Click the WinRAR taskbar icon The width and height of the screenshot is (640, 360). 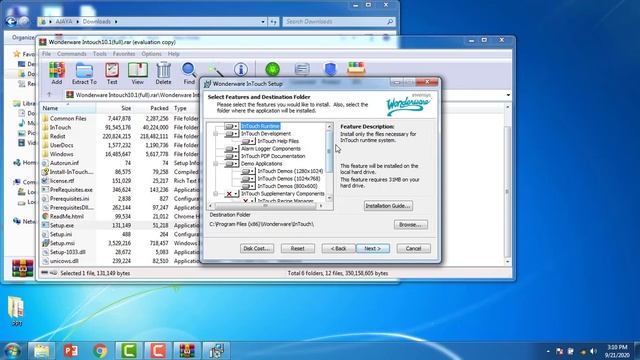point(187,351)
